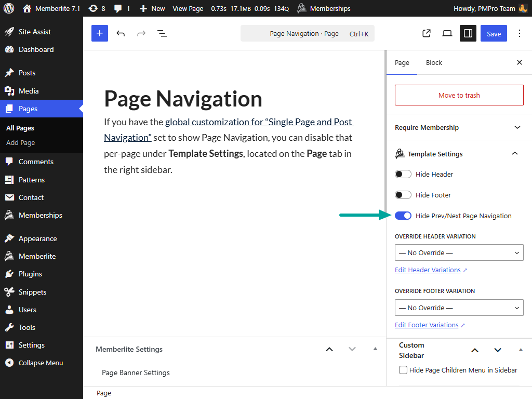532x399 pixels.
Task: Move Custom Sidebar panel up
Action: [475, 350]
